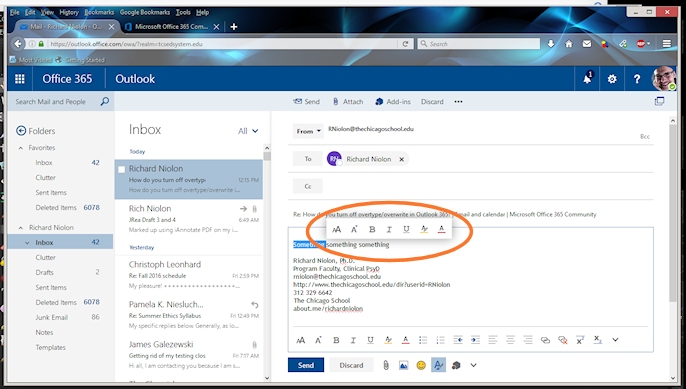Remove recipient Richard Niolon
Image resolution: width=686 pixels, height=389 pixels.
[401, 159]
